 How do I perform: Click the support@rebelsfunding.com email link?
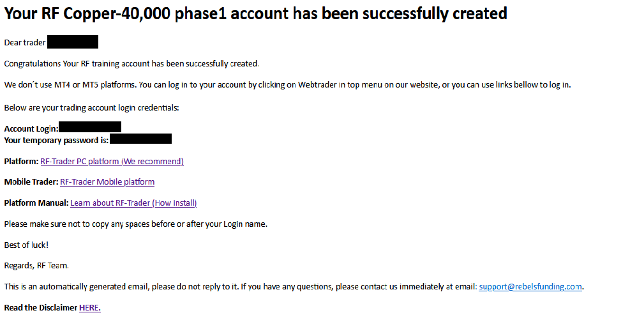point(530,287)
